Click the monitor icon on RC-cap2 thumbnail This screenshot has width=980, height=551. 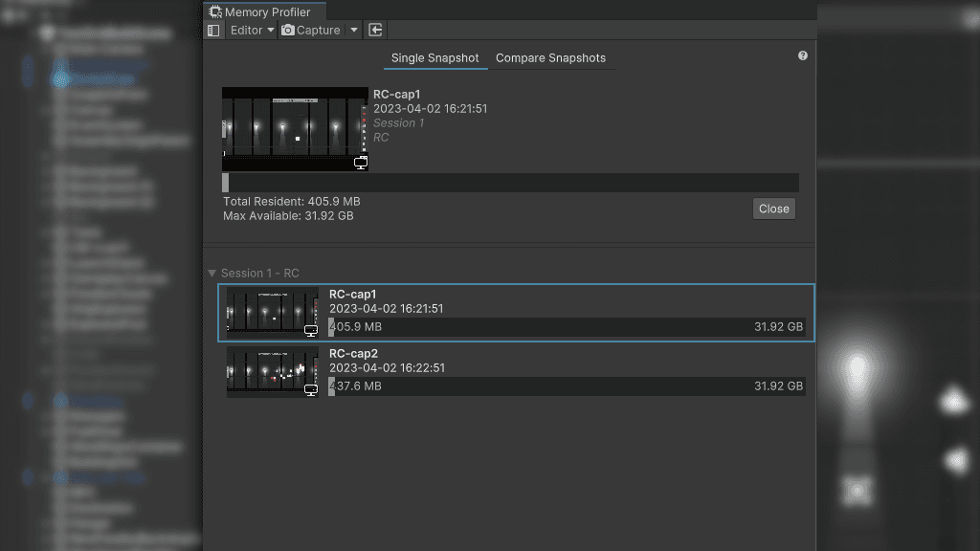click(309, 389)
